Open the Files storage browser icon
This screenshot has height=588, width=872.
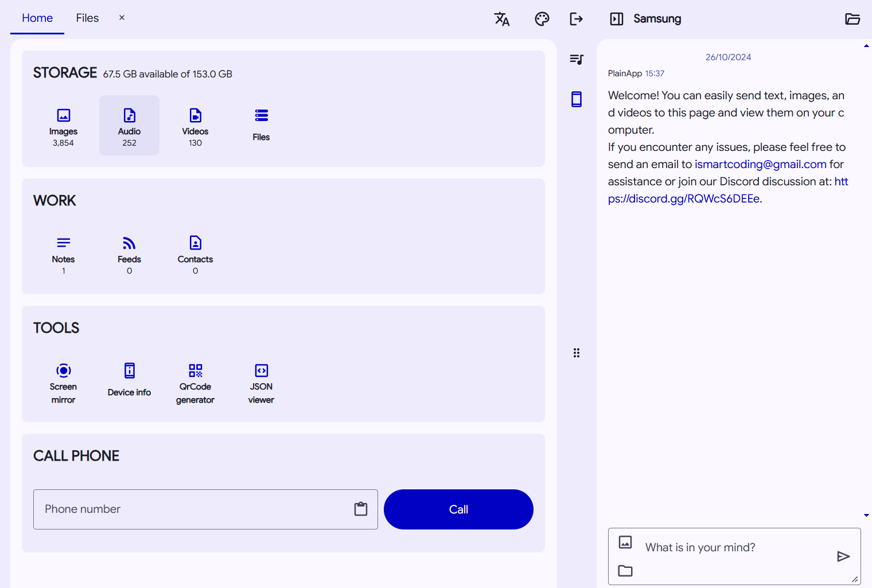(x=261, y=125)
